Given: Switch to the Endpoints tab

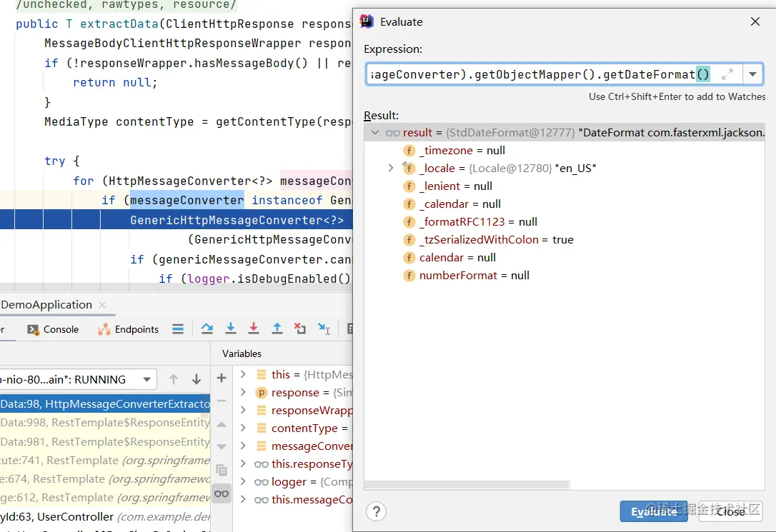Looking at the screenshot, I should pos(128,330).
